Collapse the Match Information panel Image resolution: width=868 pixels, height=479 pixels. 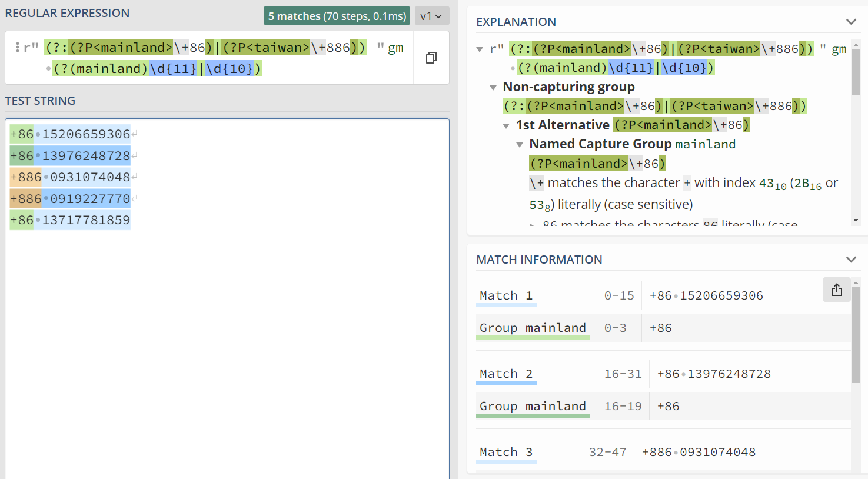(x=850, y=260)
